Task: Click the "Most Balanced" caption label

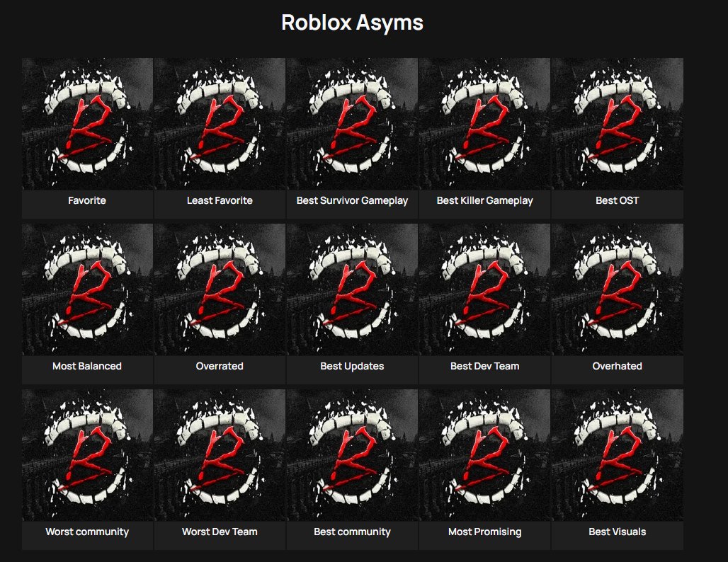Action: [87, 366]
